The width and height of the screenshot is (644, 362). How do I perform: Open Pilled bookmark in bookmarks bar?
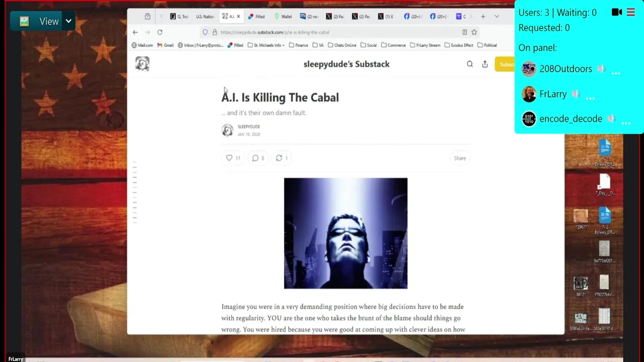[x=235, y=45]
